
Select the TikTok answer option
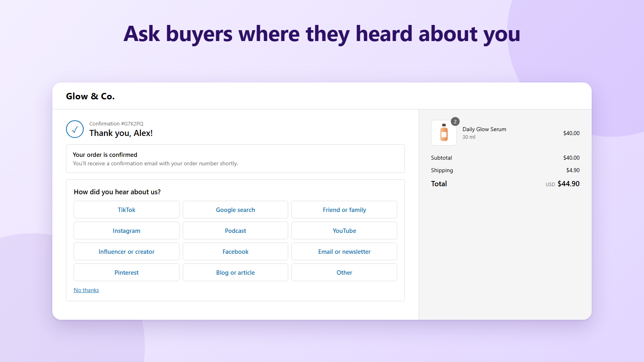(x=126, y=210)
